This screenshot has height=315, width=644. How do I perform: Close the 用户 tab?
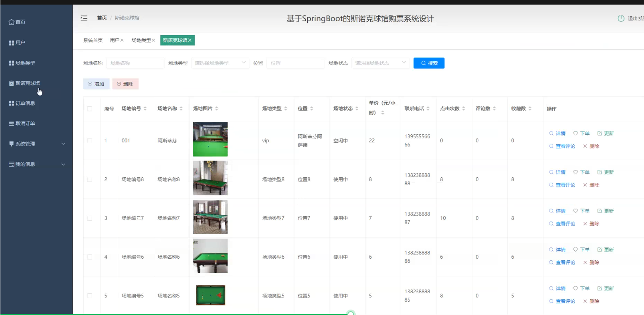point(122,40)
